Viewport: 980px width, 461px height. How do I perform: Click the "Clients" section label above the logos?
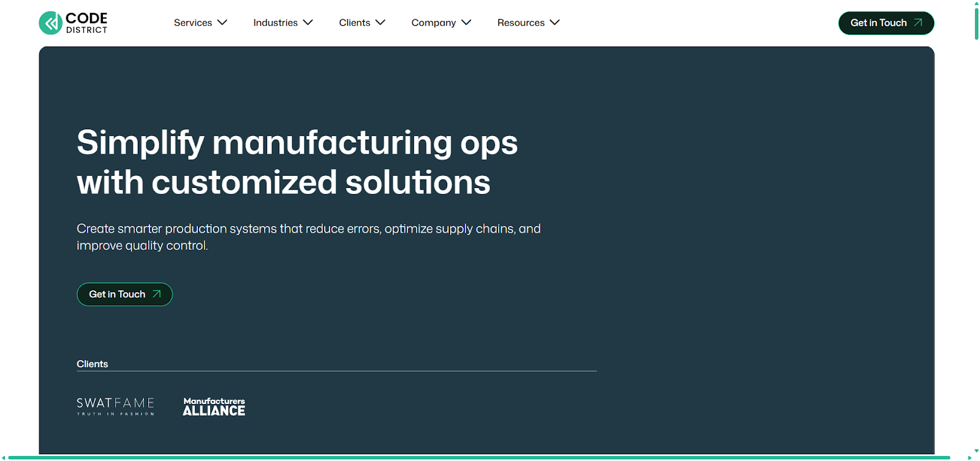coord(92,364)
